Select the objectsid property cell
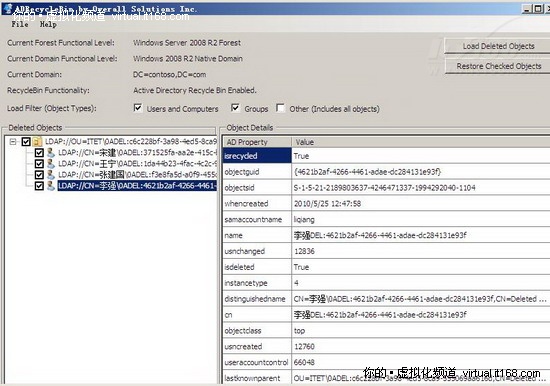The image size is (550, 386). 257,188
